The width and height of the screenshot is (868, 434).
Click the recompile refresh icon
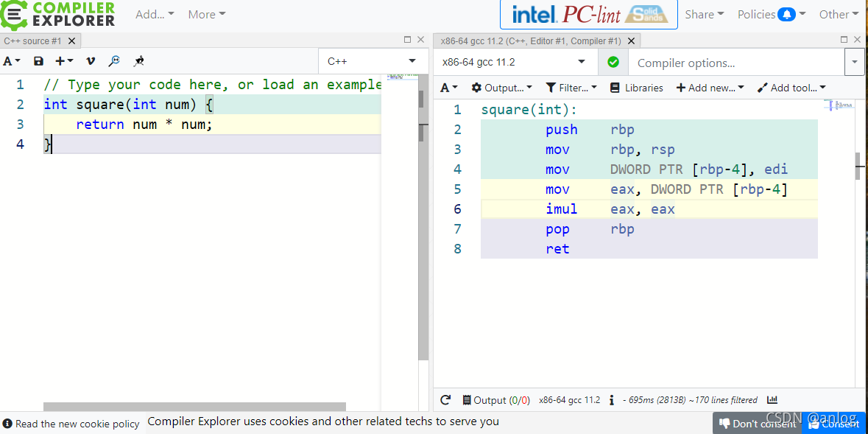[x=445, y=399]
